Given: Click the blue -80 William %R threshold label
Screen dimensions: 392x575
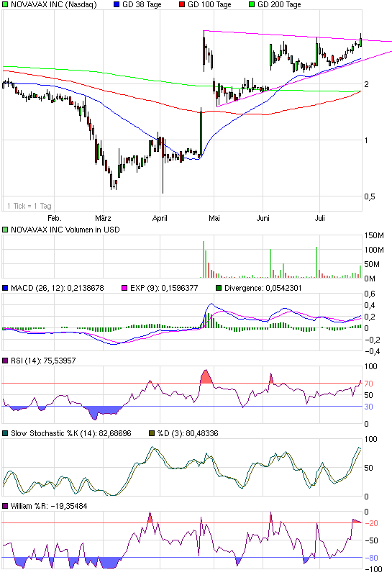Looking at the screenshot, I should coord(370,558).
